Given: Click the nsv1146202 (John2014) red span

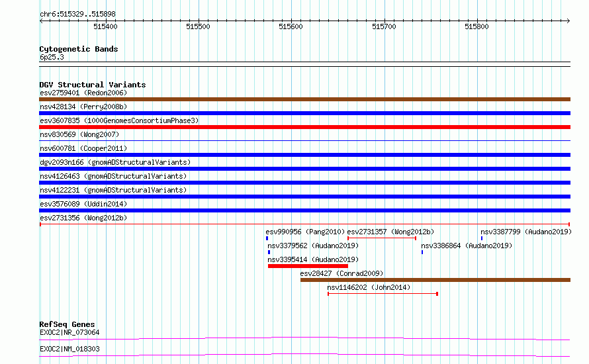Looking at the screenshot, I should 383,294.
